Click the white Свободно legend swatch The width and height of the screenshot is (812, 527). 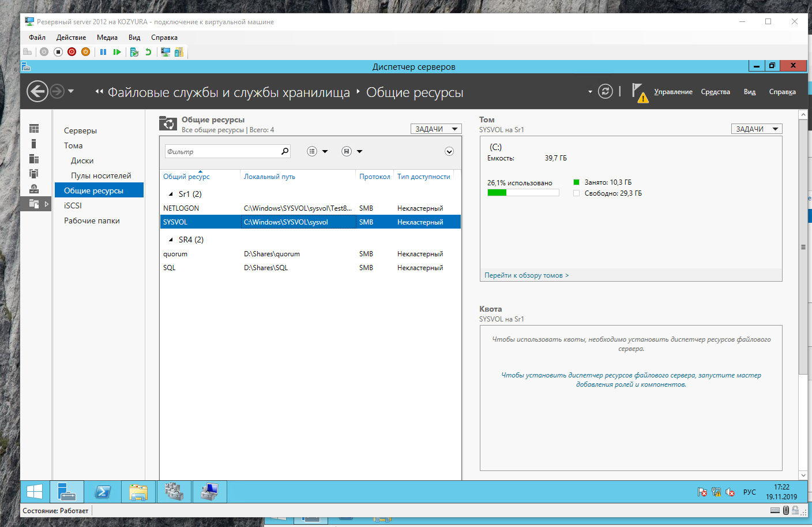576,193
